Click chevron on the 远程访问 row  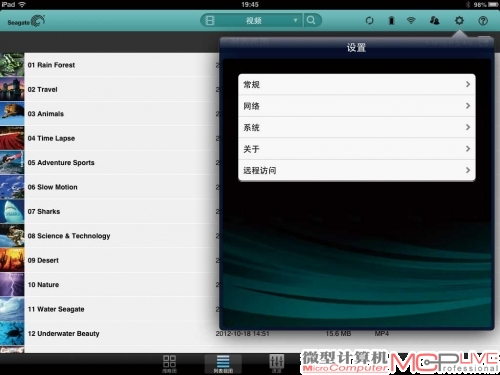(468, 170)
